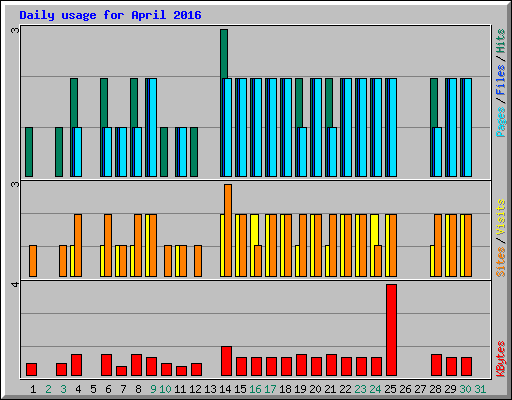The image size is (512, 400).
Task: Click the tallest orange Sites bar on day 14
Action: click(228, 230)
